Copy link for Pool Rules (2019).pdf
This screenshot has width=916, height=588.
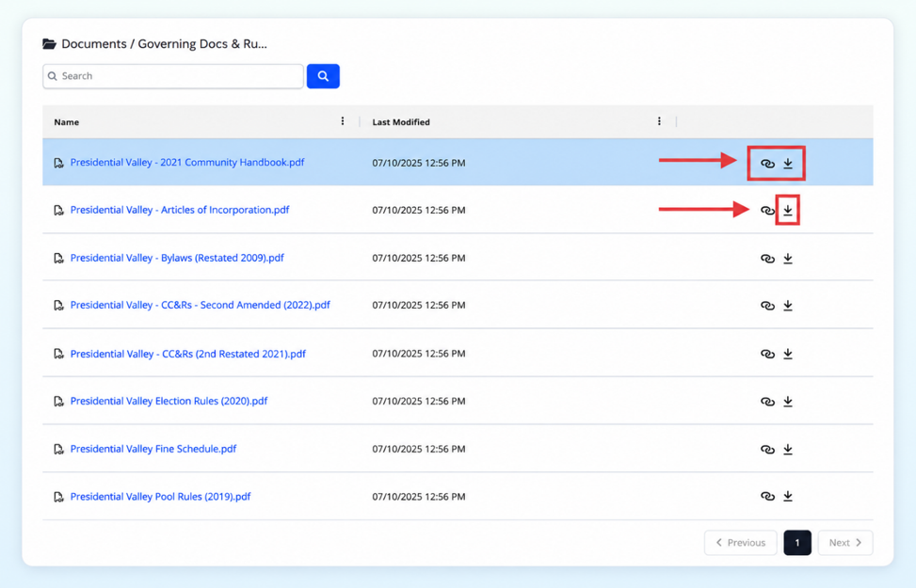(767, 497)
